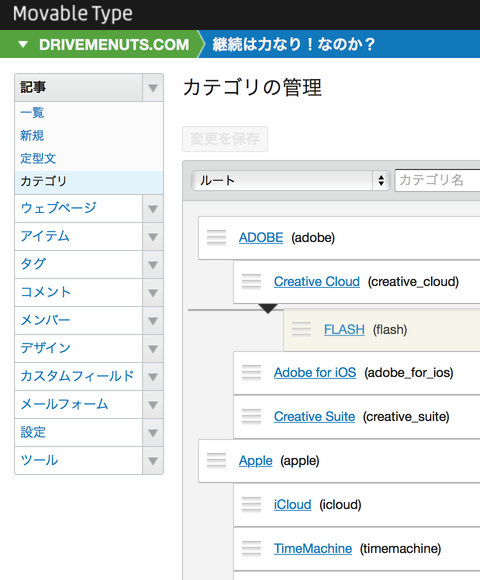Open the TimeMachine category link
Viewport: 480px width, 580px height.
click(313, 549)
